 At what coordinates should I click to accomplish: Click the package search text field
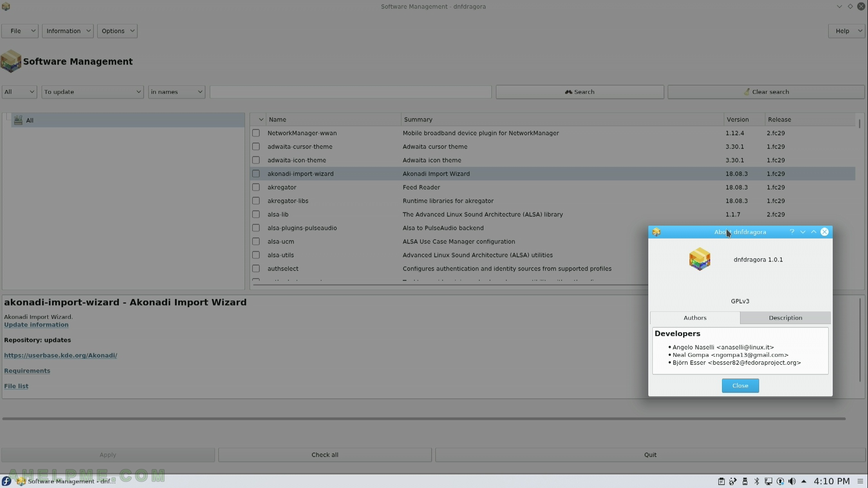[x=350, y=92]
